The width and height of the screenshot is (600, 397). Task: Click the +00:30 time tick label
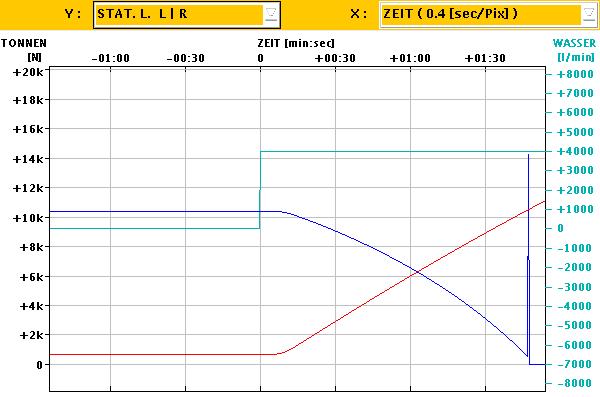335,58
